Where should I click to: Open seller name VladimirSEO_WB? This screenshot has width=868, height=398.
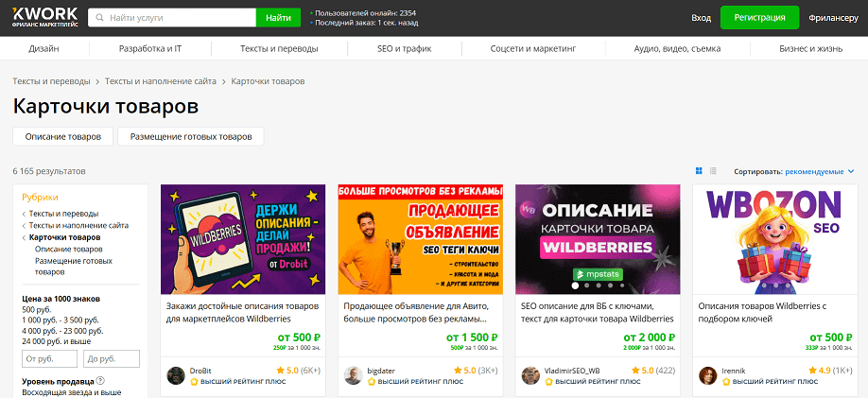pos(572,371)
